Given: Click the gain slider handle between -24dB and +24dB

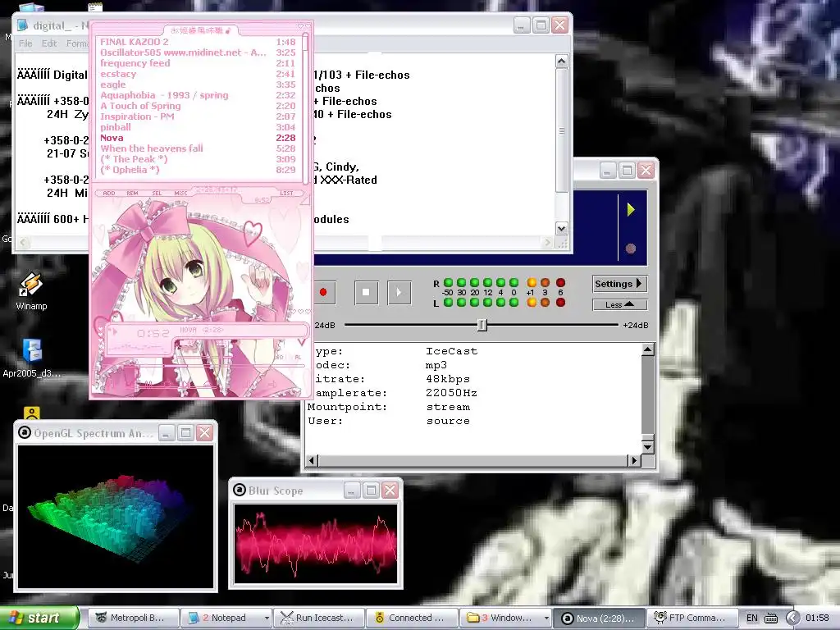Looking at the screenshot, I should pos(482,325).
